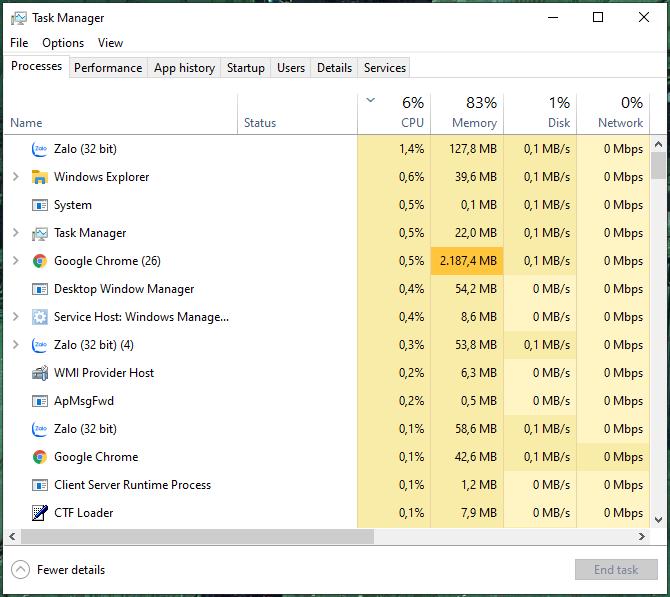The height and width of the screenshot is (597, 670).
Task: Expand the Task Manager process group
Action: tap(15, 233)
